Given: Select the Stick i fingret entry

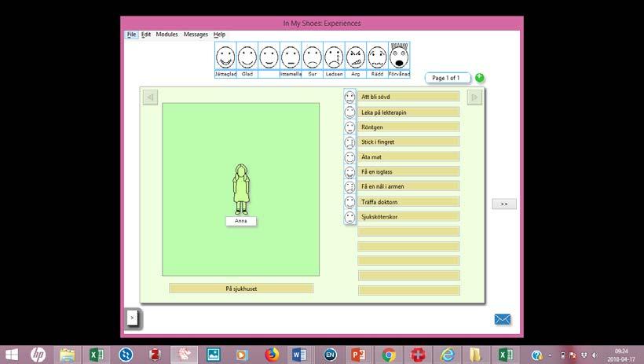Looking at the screenshot, I should 408,142.
